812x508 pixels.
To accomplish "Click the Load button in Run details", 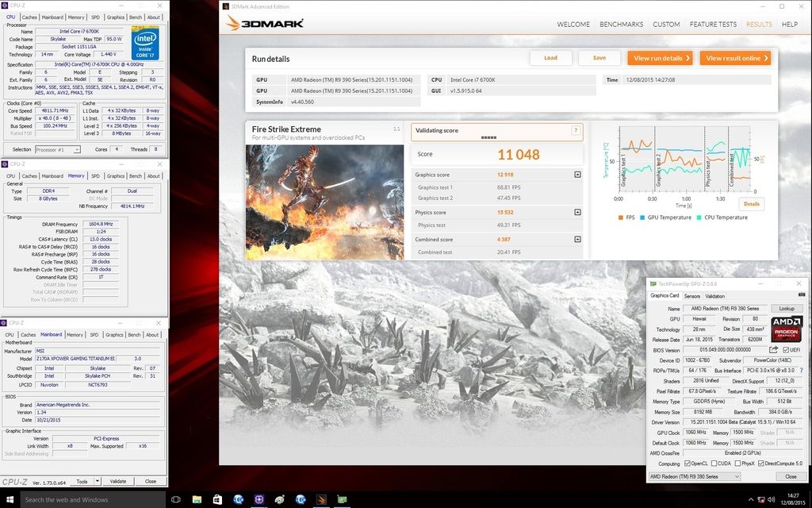I will 550,58.
